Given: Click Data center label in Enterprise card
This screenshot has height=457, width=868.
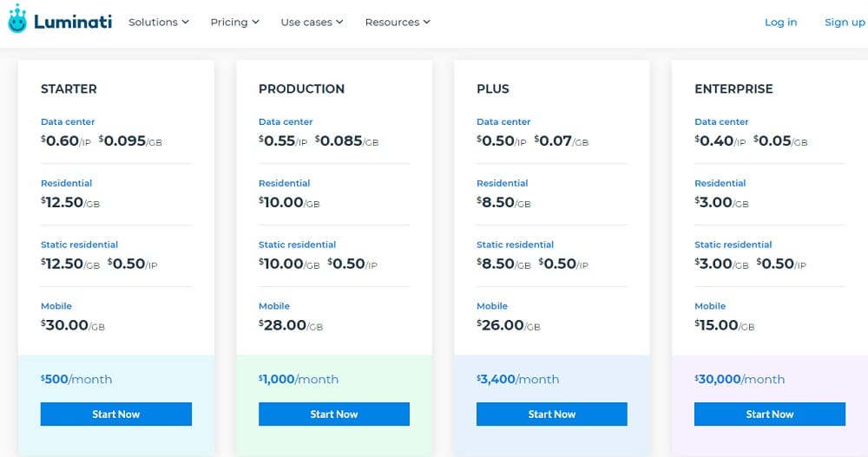Looking at the screenshot, I should 721,121.
